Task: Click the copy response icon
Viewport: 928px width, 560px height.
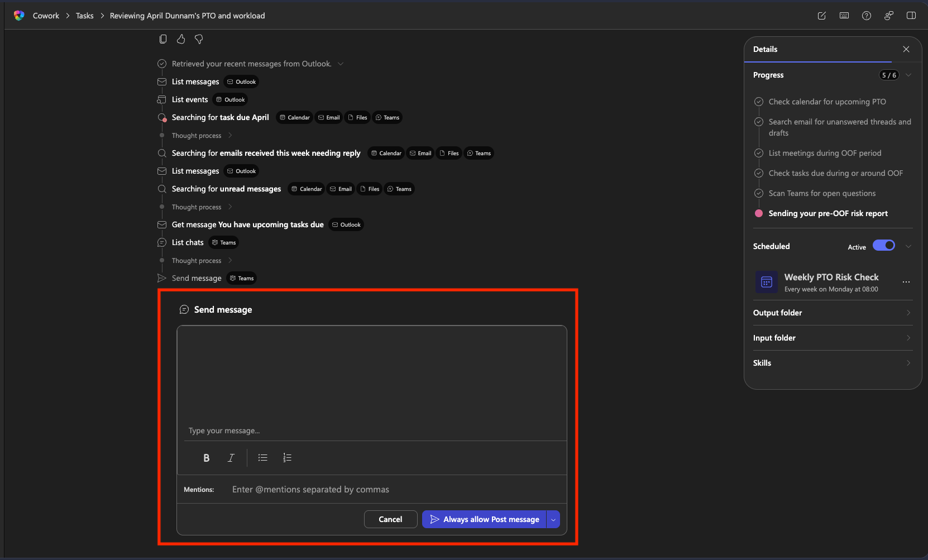Action: (163, 39)
